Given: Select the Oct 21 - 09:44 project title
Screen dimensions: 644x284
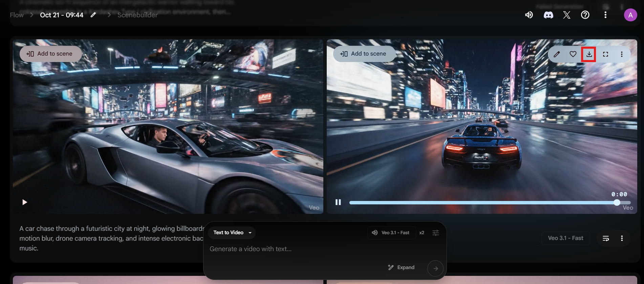Looking at the screenshot, I should click(x=62, y=15).
